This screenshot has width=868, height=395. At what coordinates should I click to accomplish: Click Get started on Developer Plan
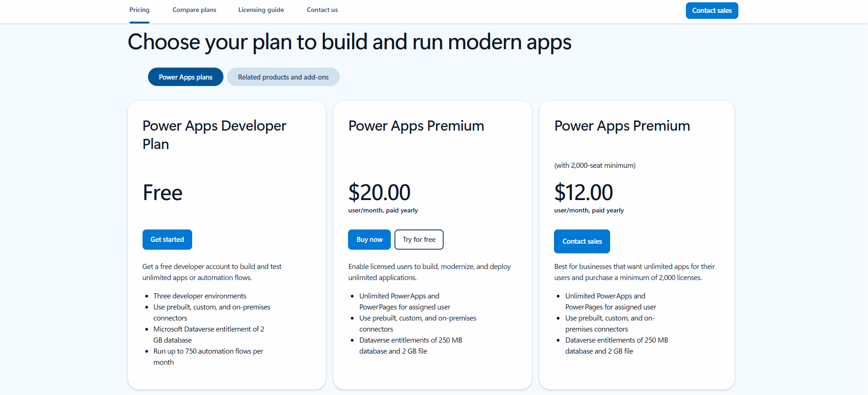point(167,240)
